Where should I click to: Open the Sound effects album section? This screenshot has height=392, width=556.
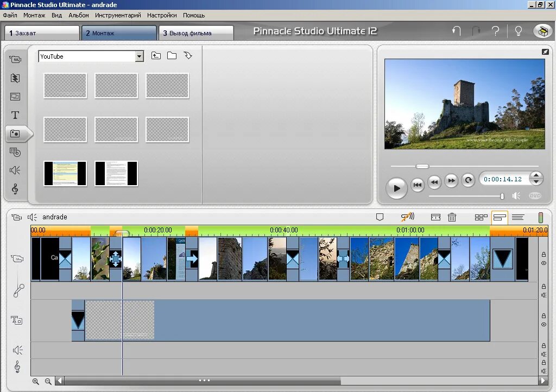point(15,170)
